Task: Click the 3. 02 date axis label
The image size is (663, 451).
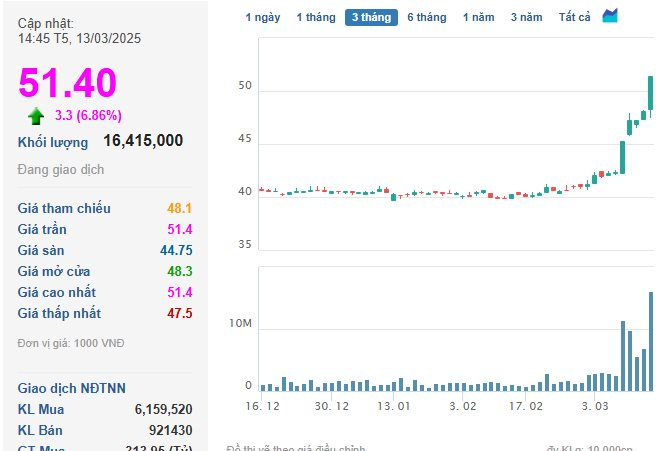Action: point(463,407)
